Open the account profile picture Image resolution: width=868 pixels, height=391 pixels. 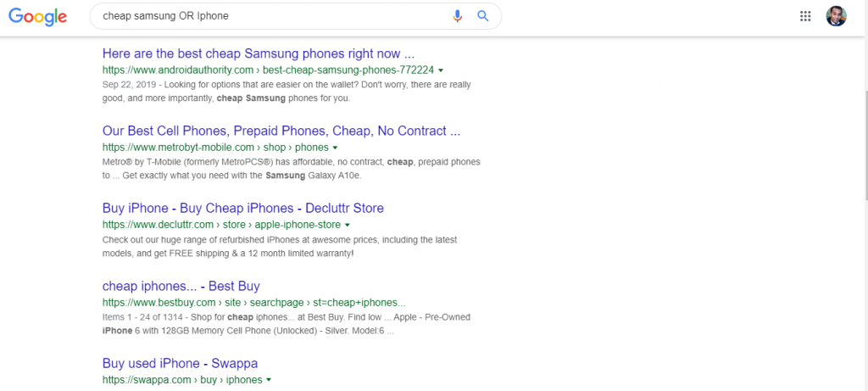836,16
